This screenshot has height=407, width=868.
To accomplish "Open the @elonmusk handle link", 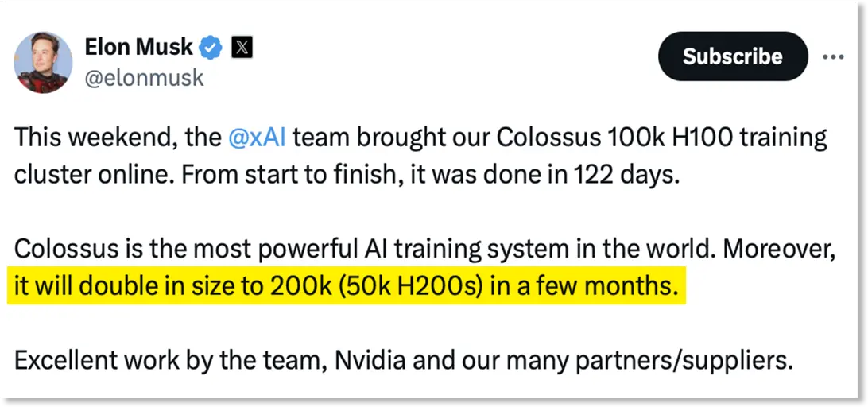I will (x=145, y=78).
